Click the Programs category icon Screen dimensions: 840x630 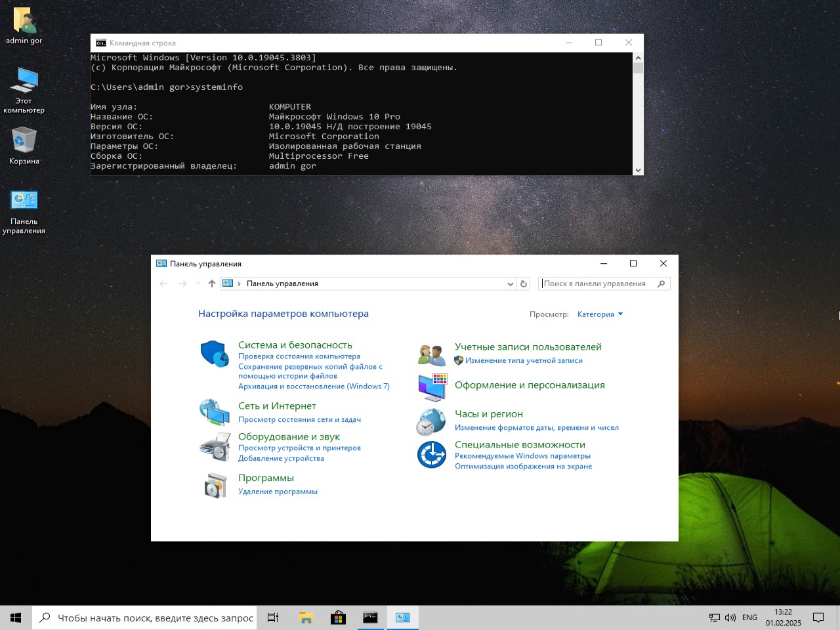[214, 485]
